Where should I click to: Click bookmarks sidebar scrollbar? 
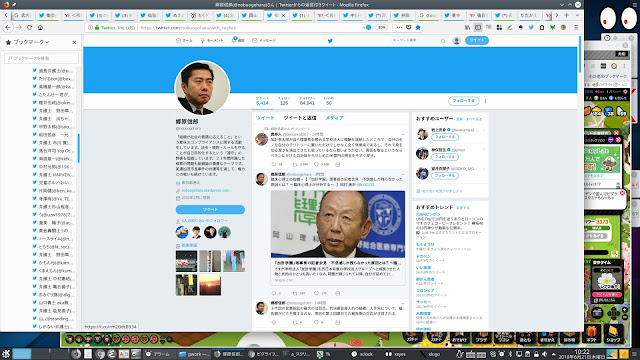coord(79,148)
